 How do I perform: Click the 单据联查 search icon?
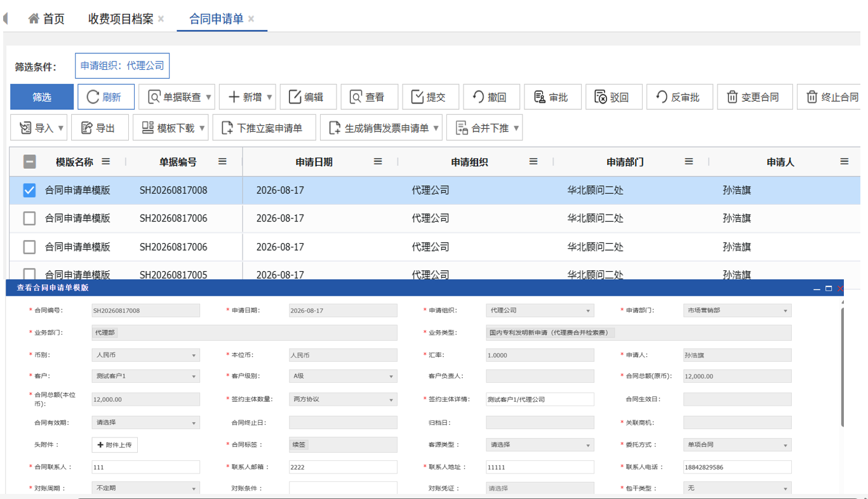154,97
